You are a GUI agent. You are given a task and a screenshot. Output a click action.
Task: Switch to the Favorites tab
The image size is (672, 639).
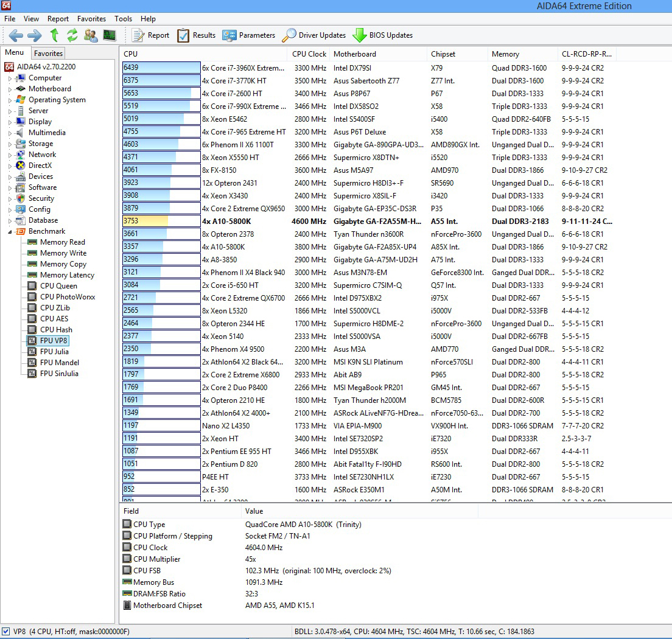point(49,53)
